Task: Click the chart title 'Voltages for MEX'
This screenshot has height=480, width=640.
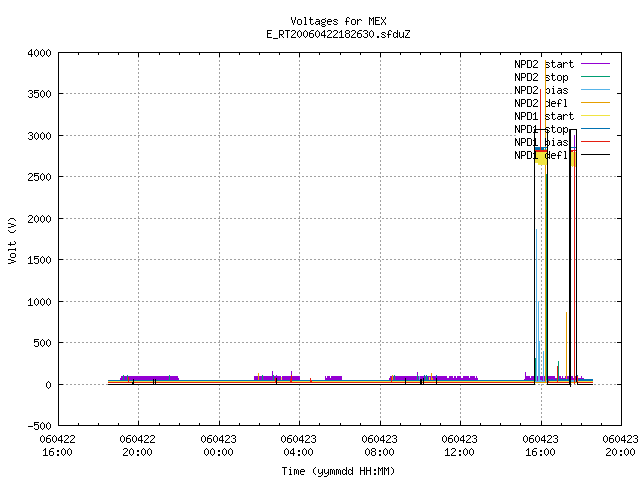Action: (x=338, y=21)
